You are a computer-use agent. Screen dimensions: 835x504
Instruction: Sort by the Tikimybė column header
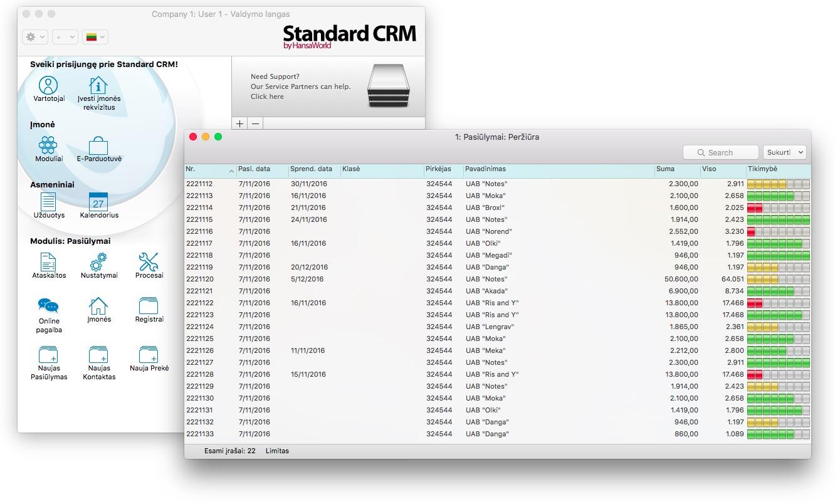pyautogui.click(x=778, y=169)
